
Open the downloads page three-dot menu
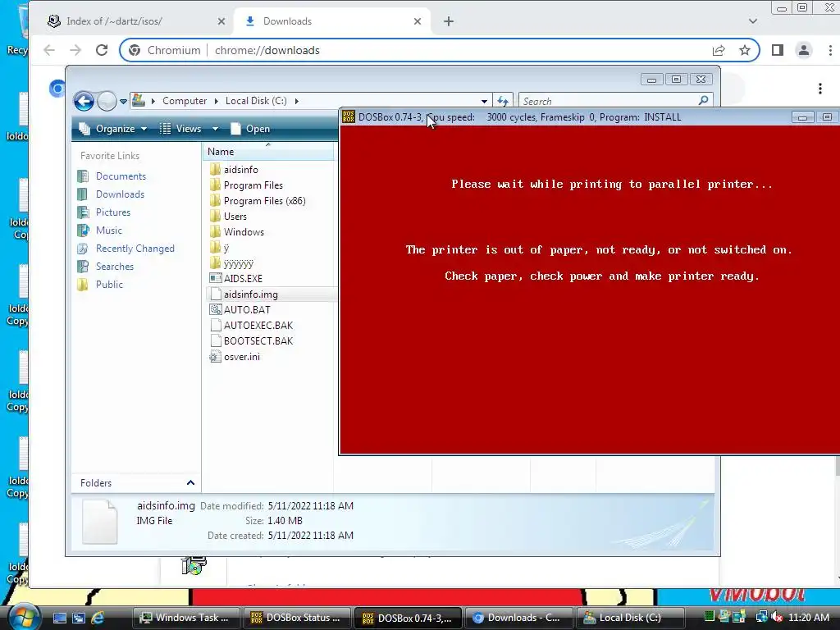(x=820, y=89)
